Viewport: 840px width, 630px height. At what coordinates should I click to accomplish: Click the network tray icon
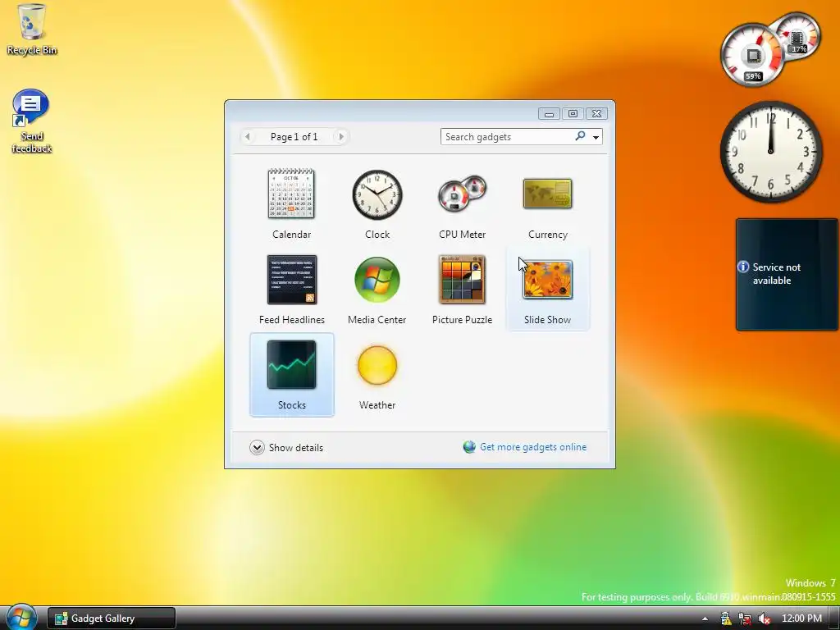pyautogui.click(x=745, y=619)
